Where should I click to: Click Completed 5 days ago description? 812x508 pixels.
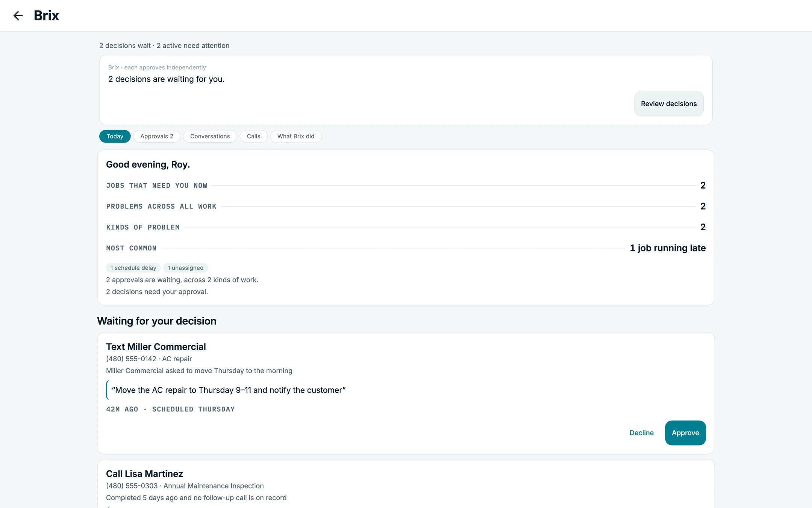pyautogui.click(x=196, y=498)
